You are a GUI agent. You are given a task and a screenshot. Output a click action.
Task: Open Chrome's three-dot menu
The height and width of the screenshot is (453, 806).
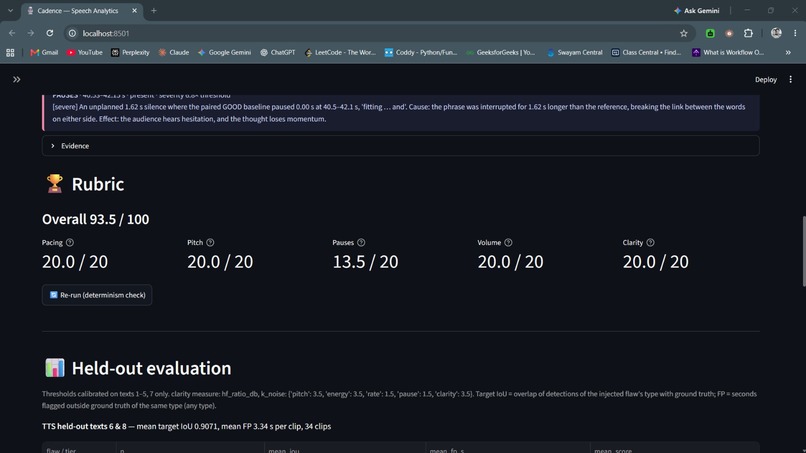click(795, 33)
